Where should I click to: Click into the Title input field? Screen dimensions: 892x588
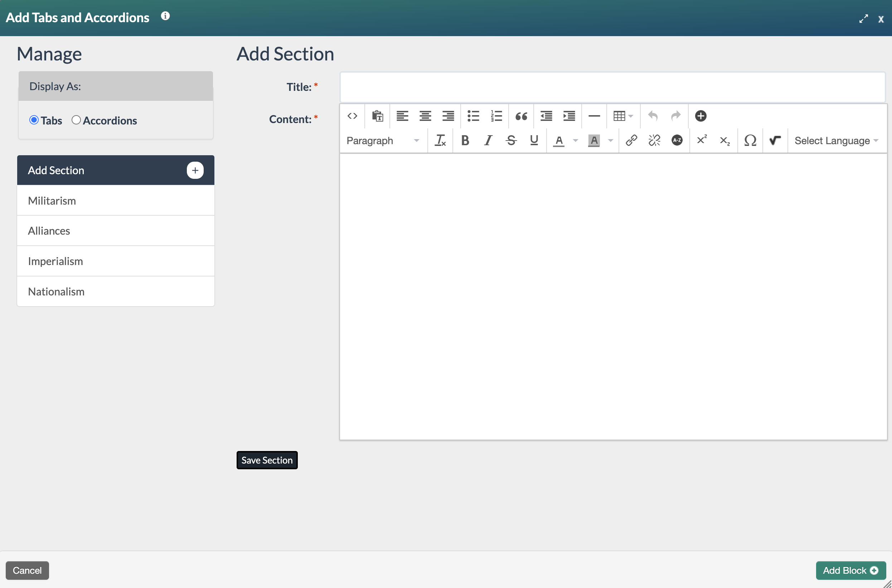click(x=612, y=87)
